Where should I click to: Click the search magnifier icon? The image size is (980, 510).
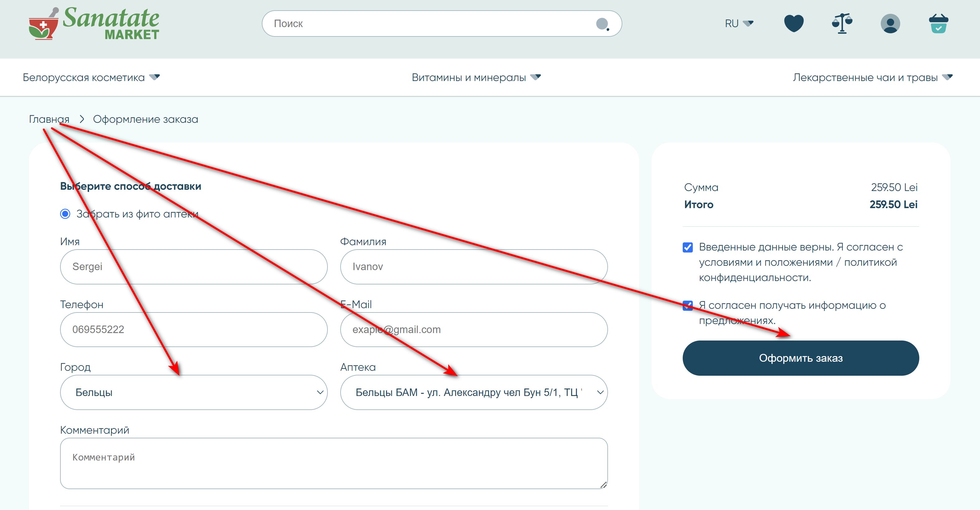(x=602, y=24)
